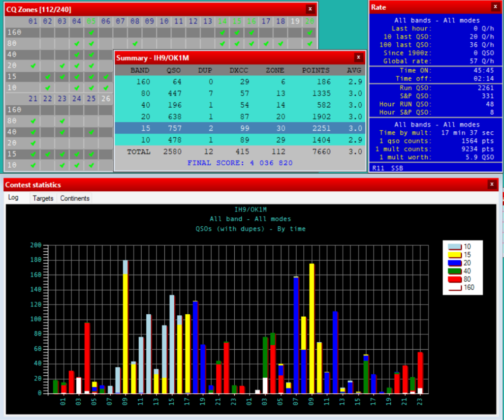
Task: Click the 1 mult worth line
Action: click(x=437, y=157)
